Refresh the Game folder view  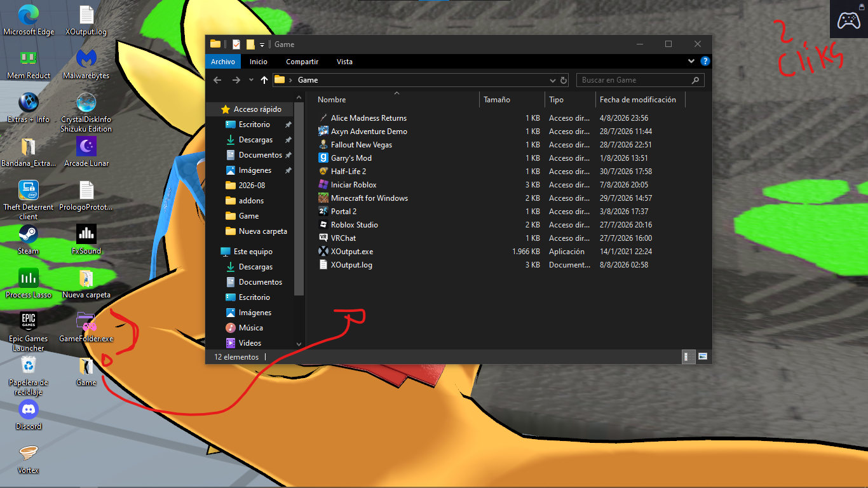coord(564,80)
